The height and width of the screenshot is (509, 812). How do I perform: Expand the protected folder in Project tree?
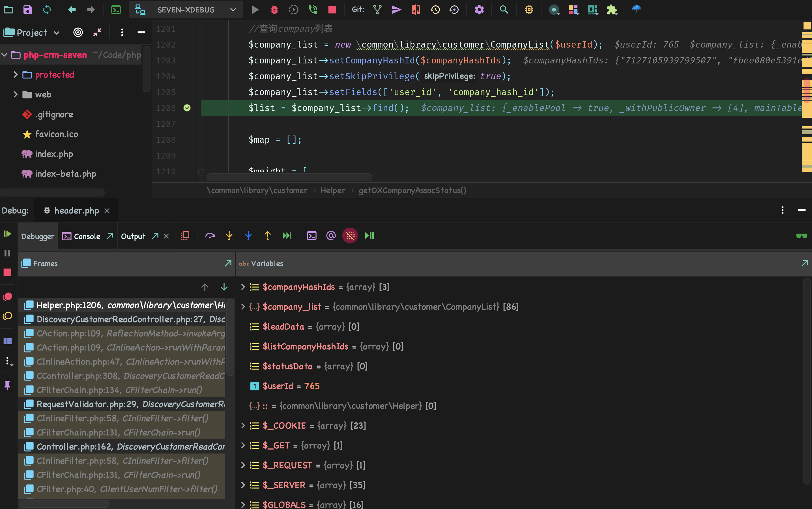point(15,75)
